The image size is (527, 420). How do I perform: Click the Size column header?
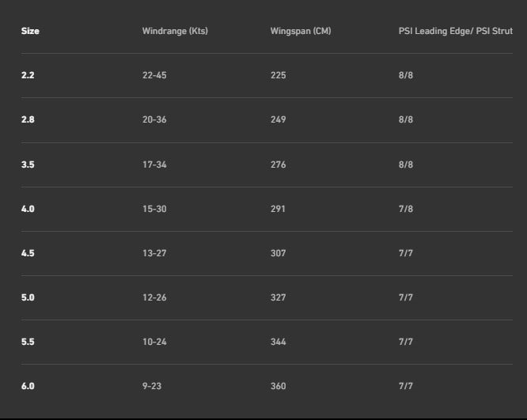pyautogui.click(x=30, y=32)
